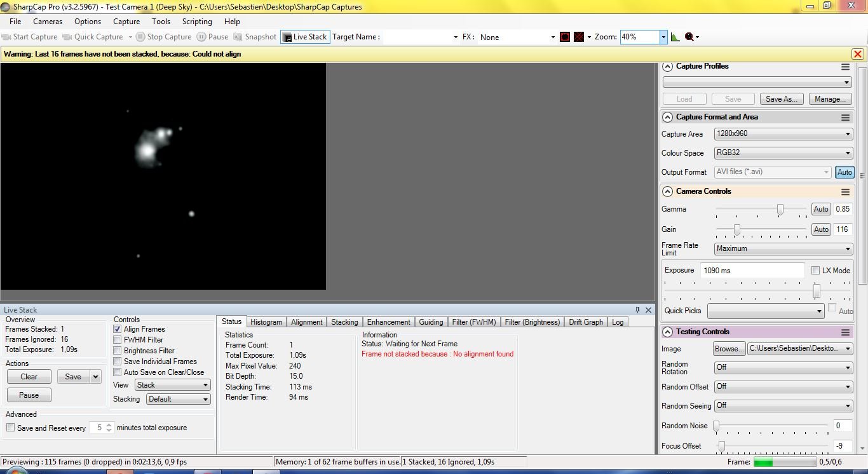Toggle the Live Stack toolbar button
This screenshot has width=868, height=474.
(x=304, y=37)
